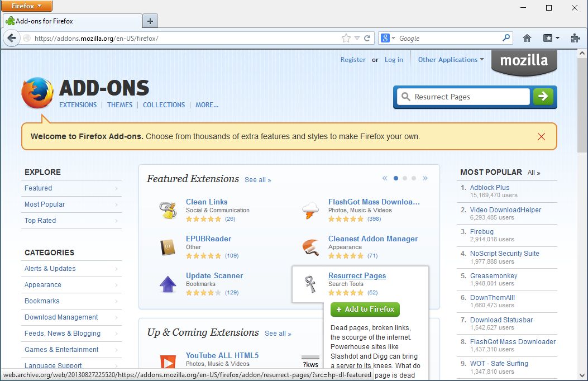This screenshot has width=588, height=381.
Task: Open the Games & Entertainment category
Action: point(71,350)
